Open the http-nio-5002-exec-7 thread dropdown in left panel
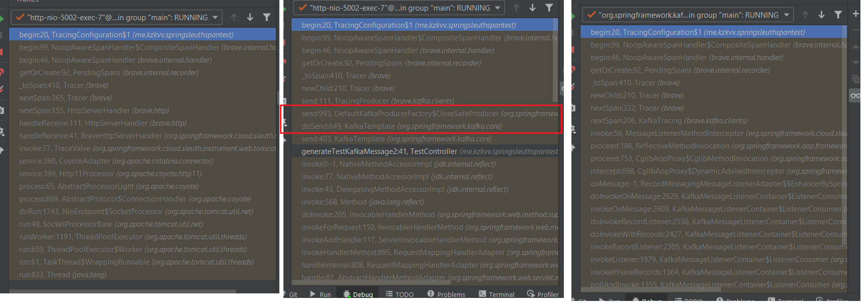The height and width of the screenshot is (305, 868). (117, 17)
